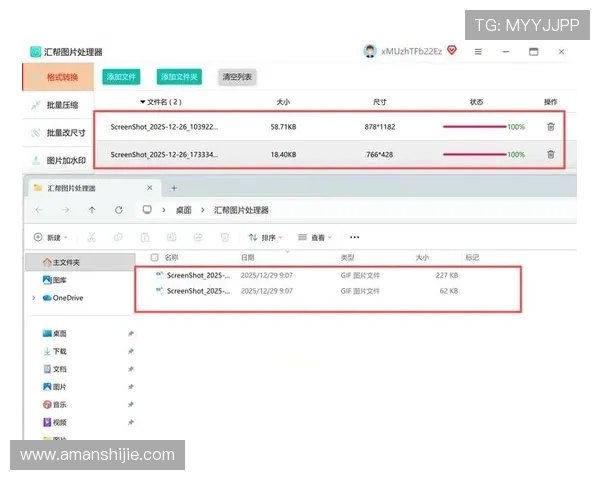Image resolution: width=600 pixels, height=480 pixels.
Task: Sort by 类型 column in Explorer
Action: (347, 257)
